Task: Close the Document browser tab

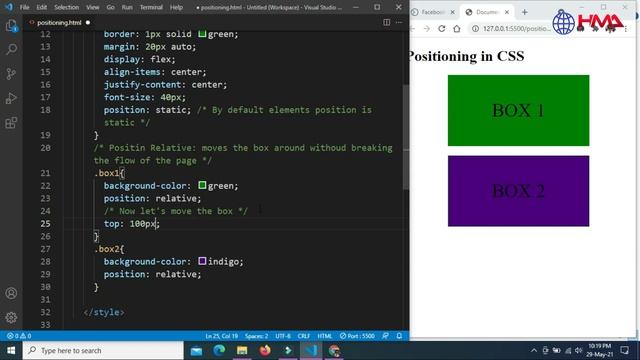Action: pyautogui.click(x=507, y=12)
